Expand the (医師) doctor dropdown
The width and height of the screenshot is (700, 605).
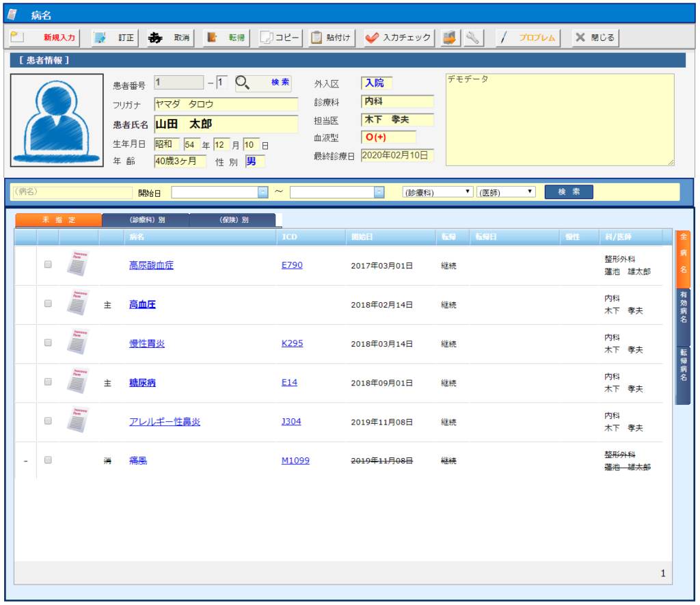[x=506, y=192]
